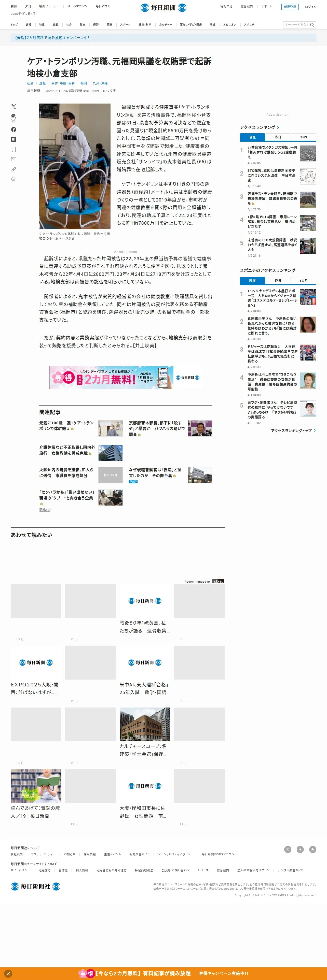Click 事件・事故・裁判 article tag
This screenshot has width=327, height=980.
coord(63,83)
